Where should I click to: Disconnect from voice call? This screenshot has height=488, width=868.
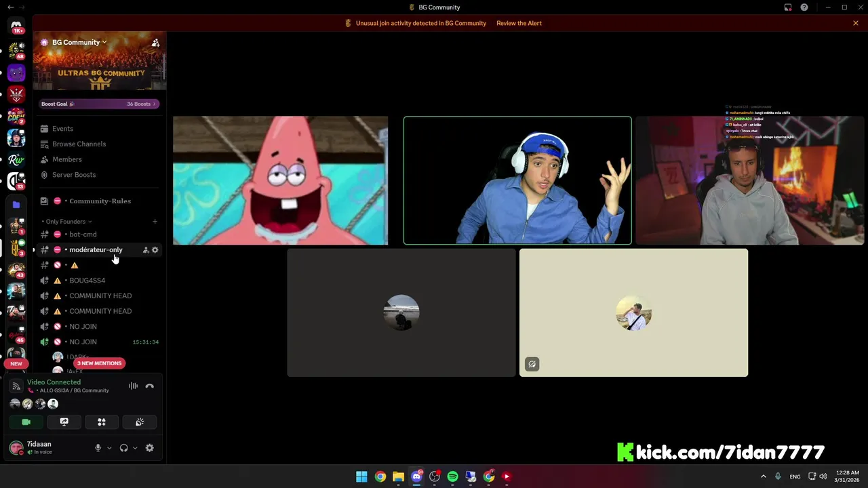(149, 386)
